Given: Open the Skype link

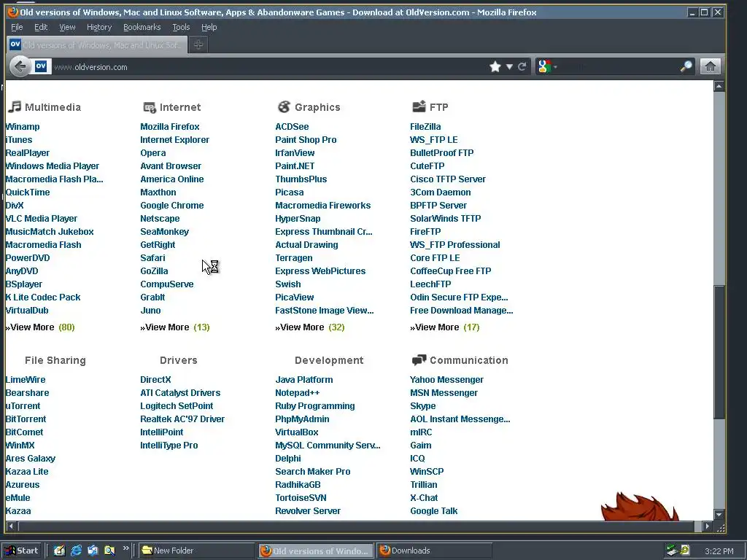Looking at the screenshot, I should click(x=423, y=405).
